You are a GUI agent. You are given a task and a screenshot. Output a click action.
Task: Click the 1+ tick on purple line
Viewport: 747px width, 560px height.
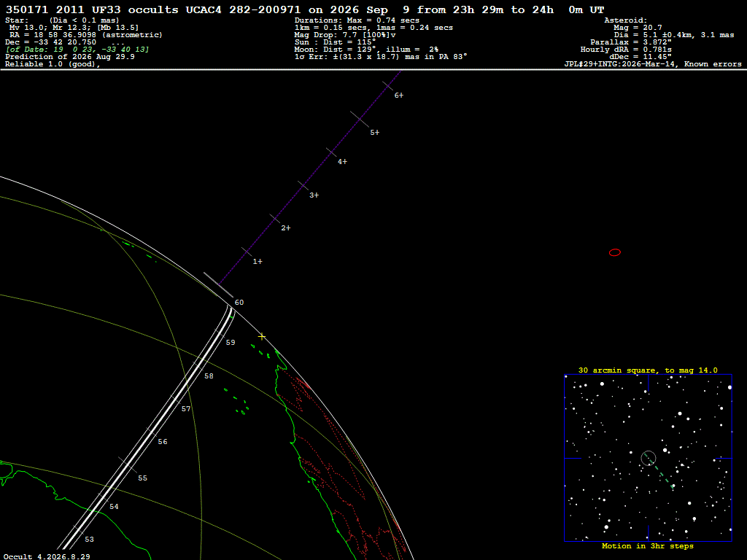click(258, 262)
